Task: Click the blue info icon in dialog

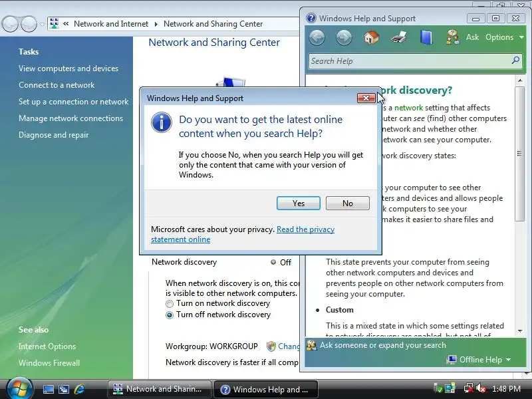Action: pyautogui.click(x=161, y=122)
